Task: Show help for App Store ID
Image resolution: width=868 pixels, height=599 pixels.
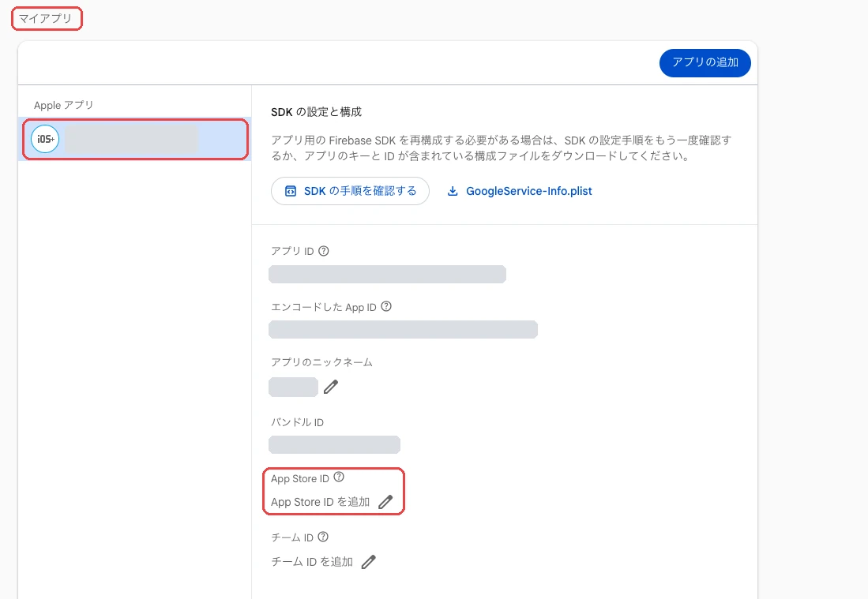Action: coord(339,477)
